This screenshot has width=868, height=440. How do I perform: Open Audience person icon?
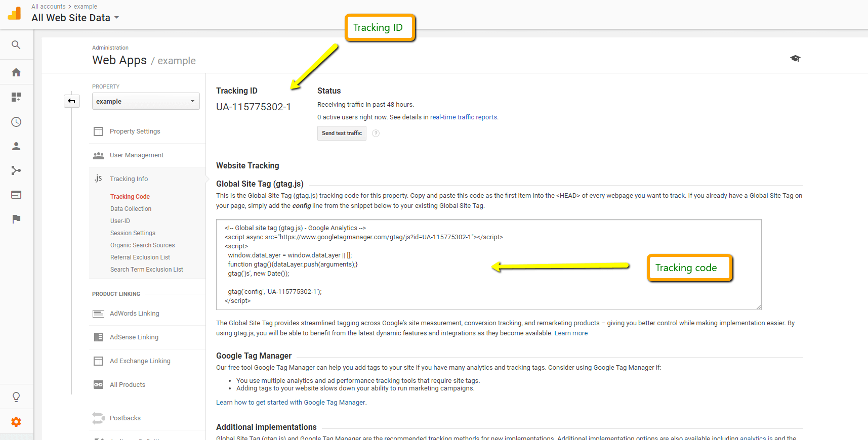16,146
